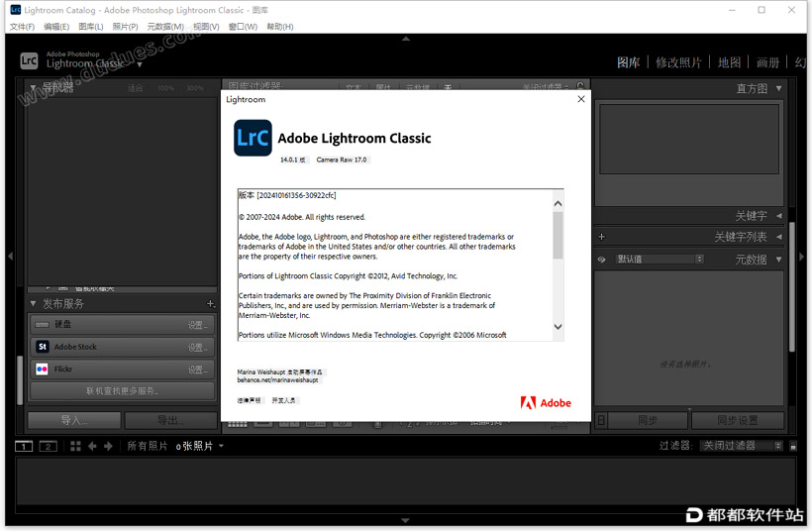This screenshot has width=812, height=531.
Task: Select the Flickr publish service
Action: pos(122,369)
